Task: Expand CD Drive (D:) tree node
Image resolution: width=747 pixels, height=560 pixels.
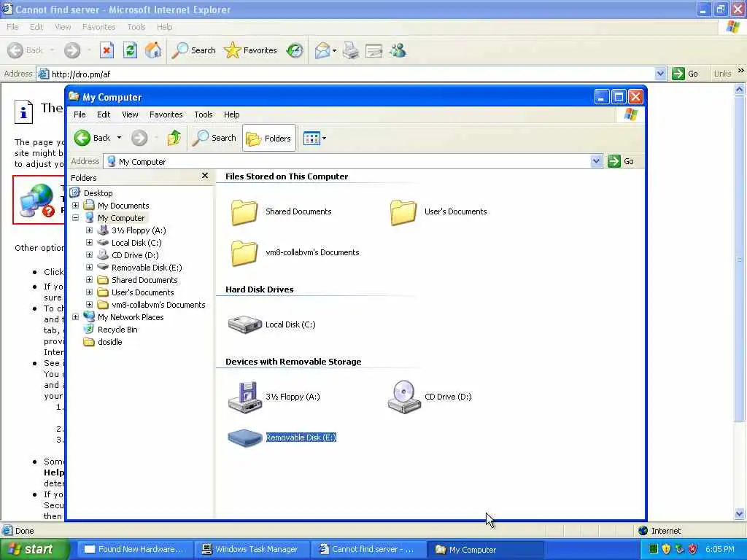Action: tap(89, 254)
